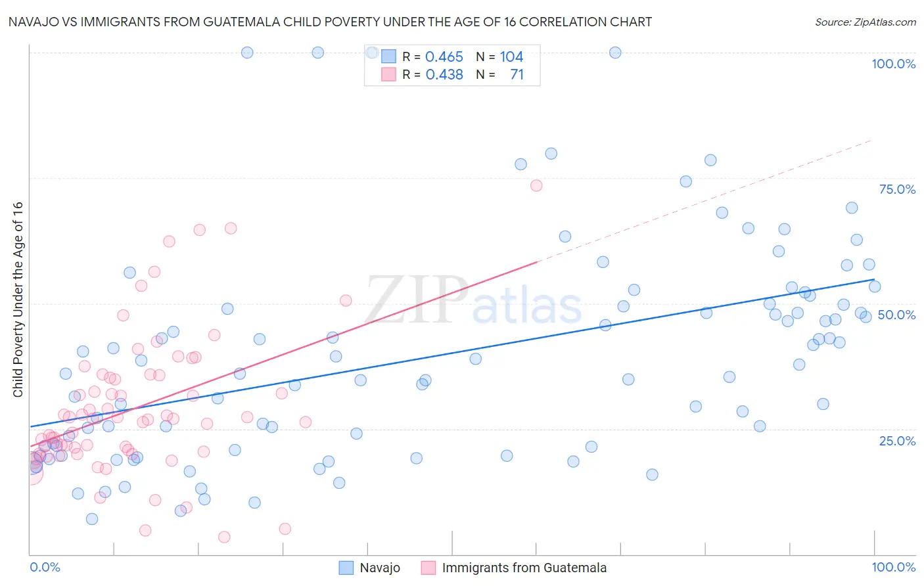
Task: Click the 100.0% x-axis label
Action: click(894, 567)
